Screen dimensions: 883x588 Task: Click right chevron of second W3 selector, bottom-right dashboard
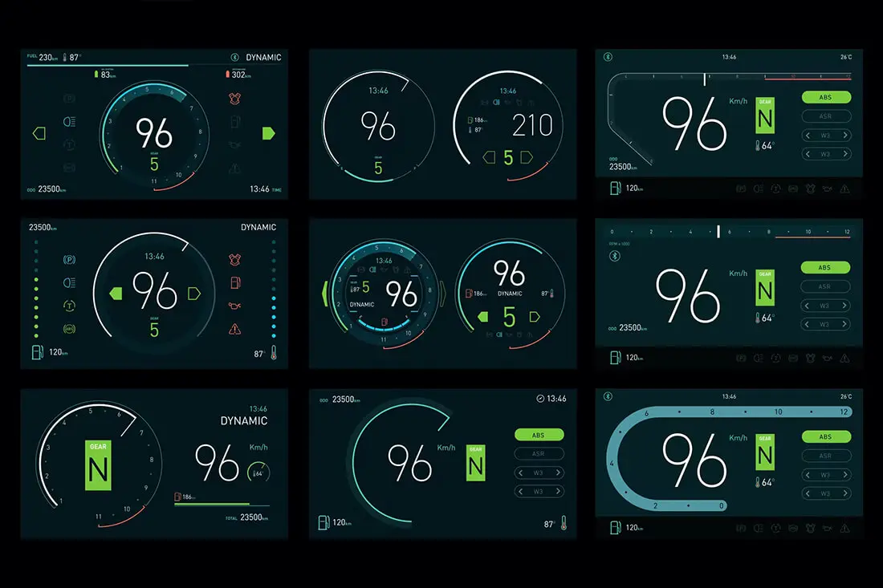pos(845,493)
